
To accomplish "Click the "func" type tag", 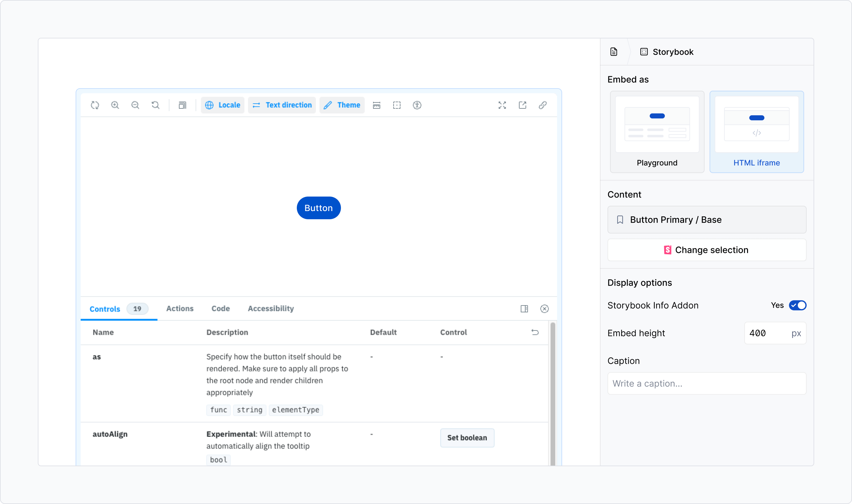I will pyautogui.click(x=218, y=410).
